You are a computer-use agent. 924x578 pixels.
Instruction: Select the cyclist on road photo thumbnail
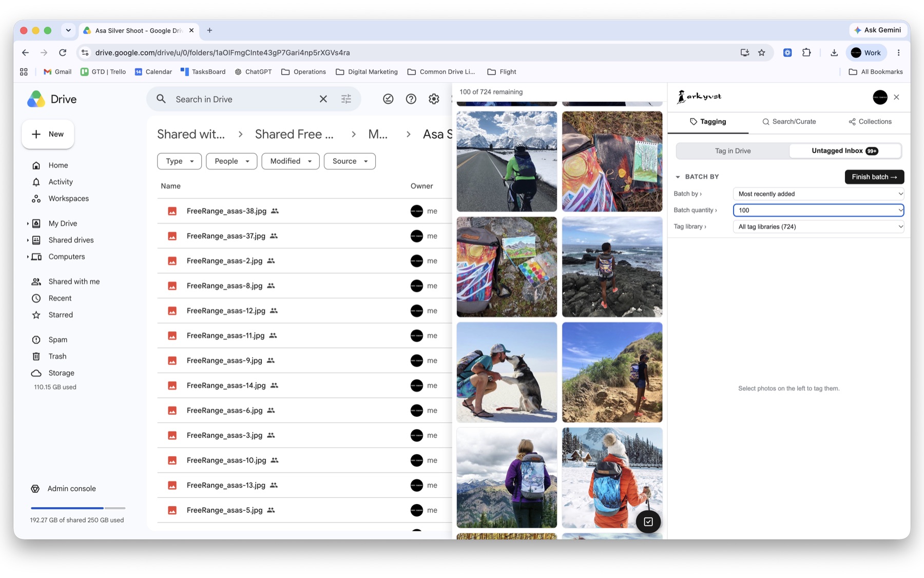coord(507,161)
